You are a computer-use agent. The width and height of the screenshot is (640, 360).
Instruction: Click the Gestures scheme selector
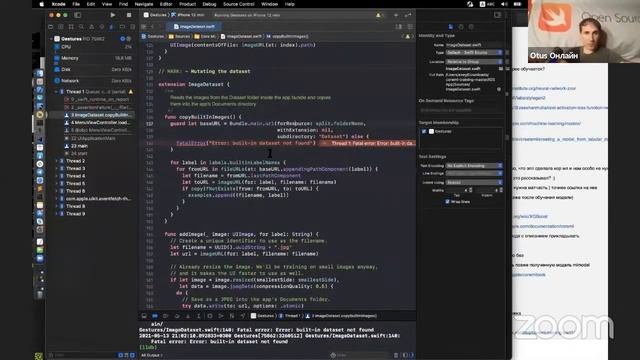click(155, 15)
